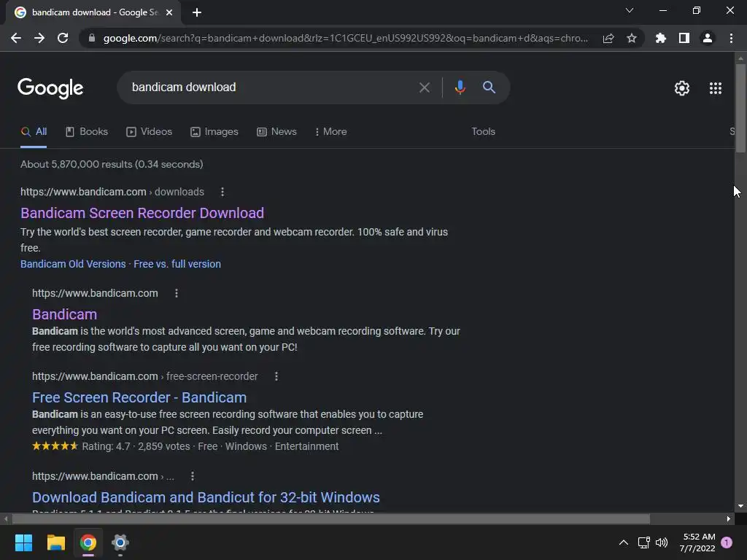
Task: Reload the current page
Action: coord(63,38)
